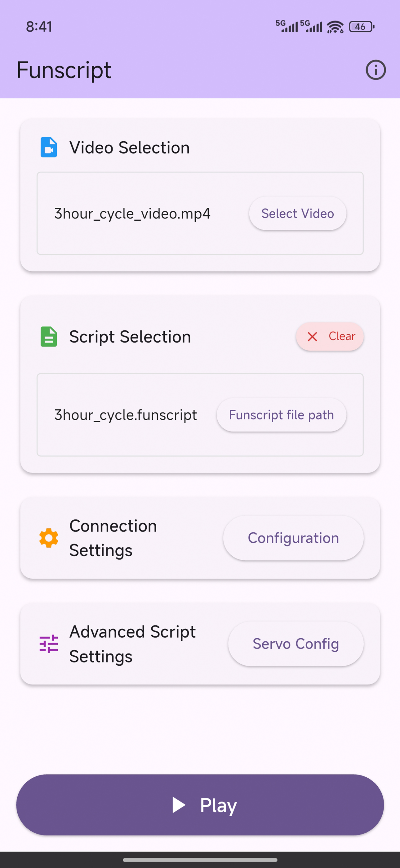Viewport: 400px width, 868px height.
Task: Open the Servo Config settings
Action: click(x=296, y=644)
